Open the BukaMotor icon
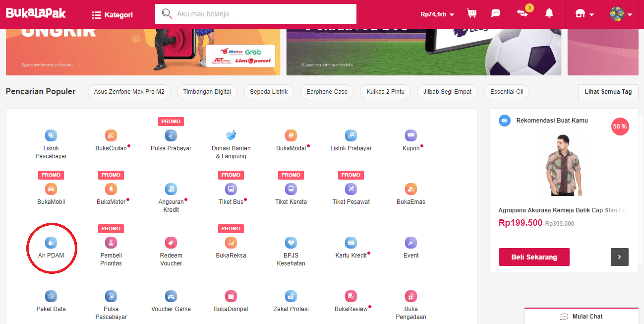The width and height of the screenshot is (644, 324). point(111,189)
